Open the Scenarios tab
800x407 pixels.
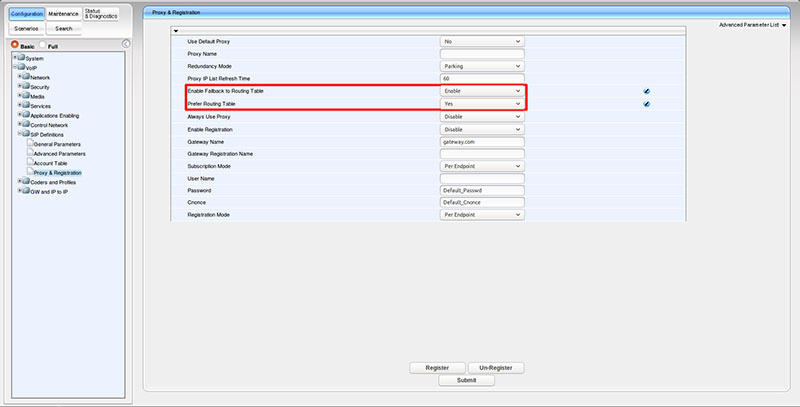27,29
